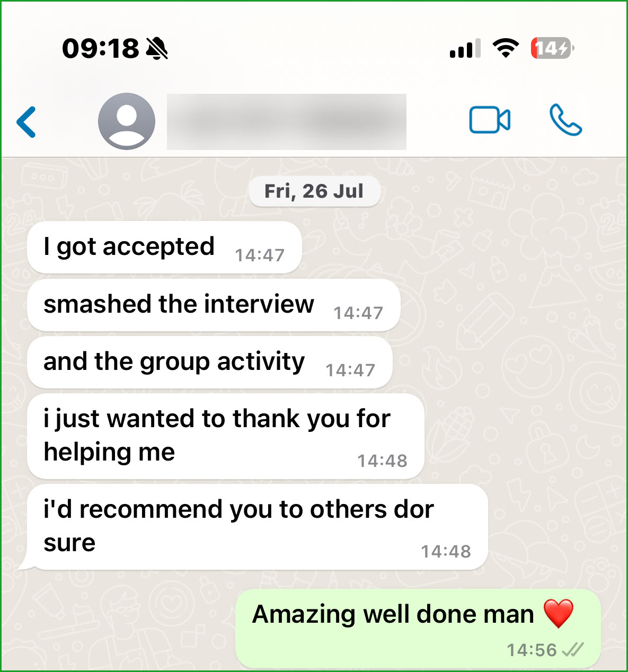
Task: Tap the silent mode bell icon
Action: [157, 48]
